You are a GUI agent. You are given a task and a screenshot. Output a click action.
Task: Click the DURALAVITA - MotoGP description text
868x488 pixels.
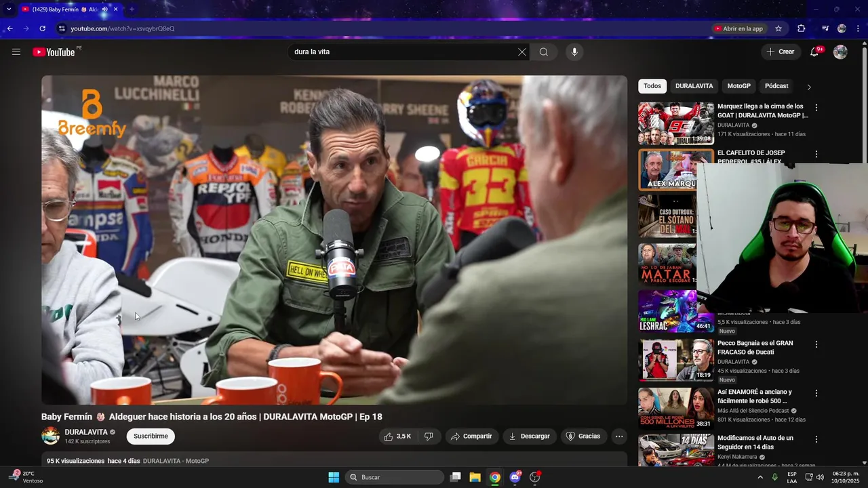click(x=176, y=461)
